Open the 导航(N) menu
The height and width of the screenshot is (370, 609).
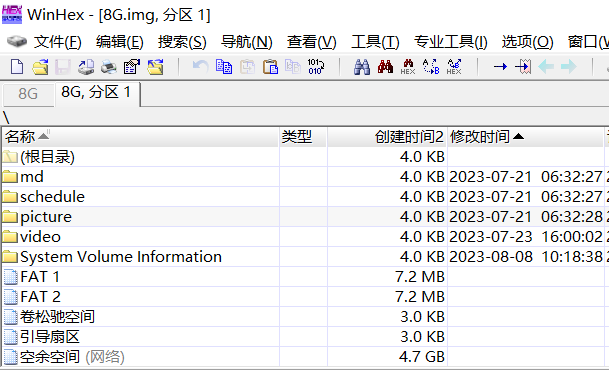point(247,42)
